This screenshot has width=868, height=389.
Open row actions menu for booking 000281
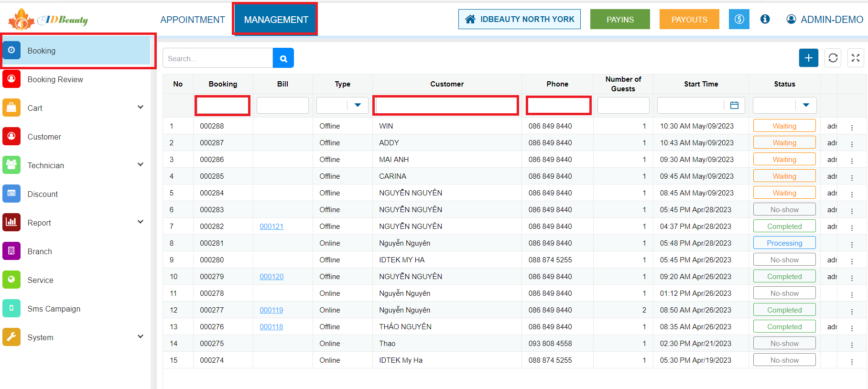852,245
